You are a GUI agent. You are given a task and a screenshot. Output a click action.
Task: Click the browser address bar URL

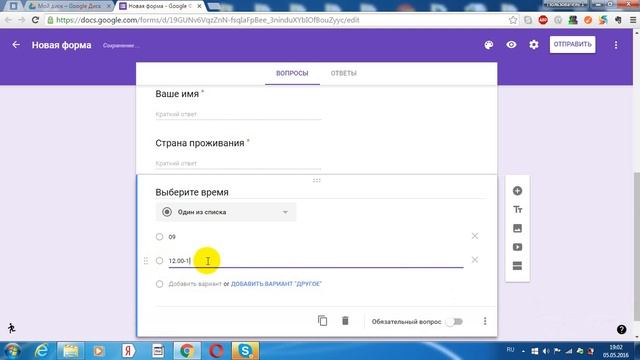pyautogui.click(x=207, y=20)
